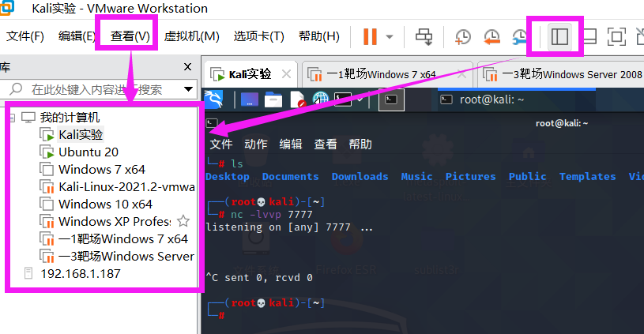The height and width of the screenshot is (334, 644).
Task: Click the Downloads directory in ls output
Action: tap(360, 177)
